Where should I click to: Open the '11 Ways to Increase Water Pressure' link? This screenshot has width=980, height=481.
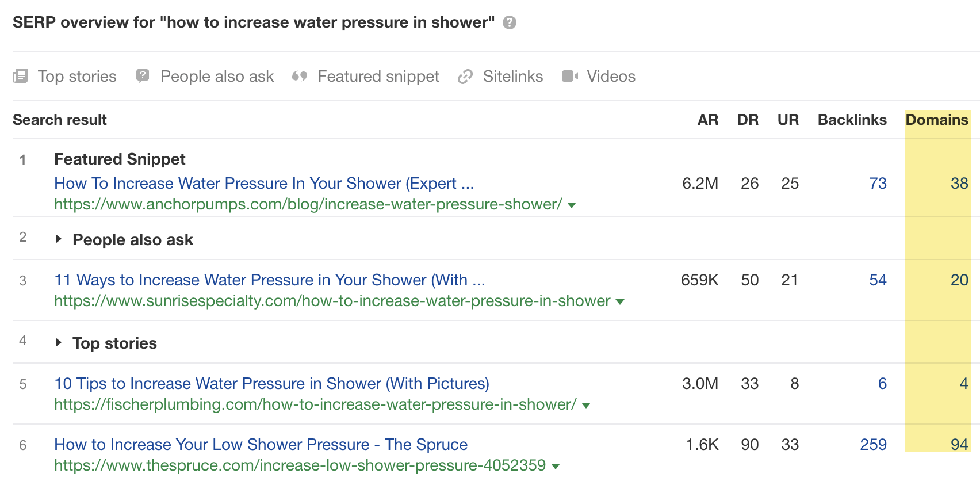coord(269,280)
